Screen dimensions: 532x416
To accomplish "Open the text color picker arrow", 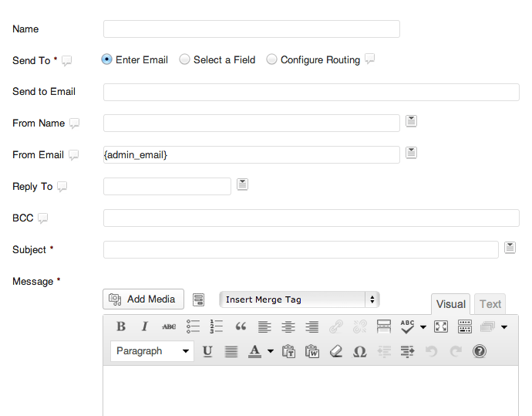I will coord(271,352).
